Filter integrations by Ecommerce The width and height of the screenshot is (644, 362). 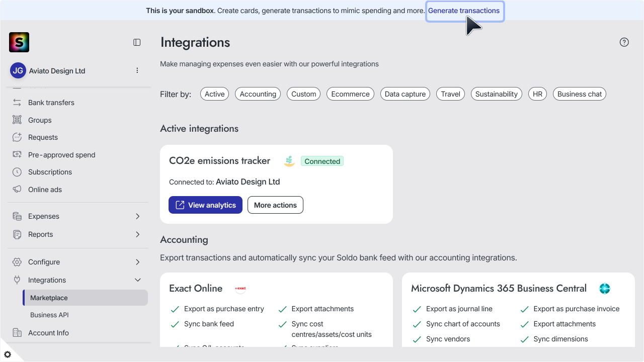(351, 94)
